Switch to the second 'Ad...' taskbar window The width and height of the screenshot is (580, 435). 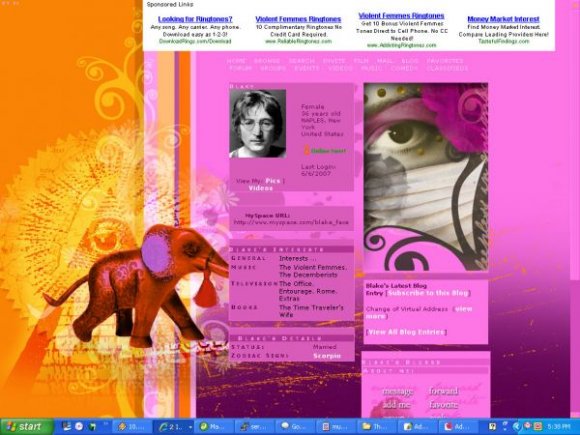(458, 427)
